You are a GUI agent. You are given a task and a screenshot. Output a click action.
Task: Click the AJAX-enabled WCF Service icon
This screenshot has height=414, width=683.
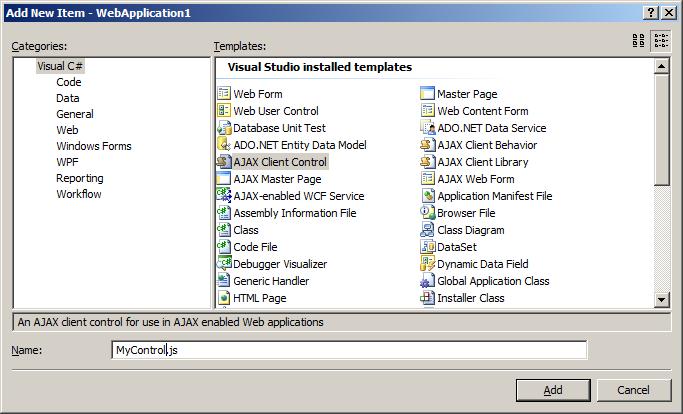pyautogui.click(x=224, y=196)
